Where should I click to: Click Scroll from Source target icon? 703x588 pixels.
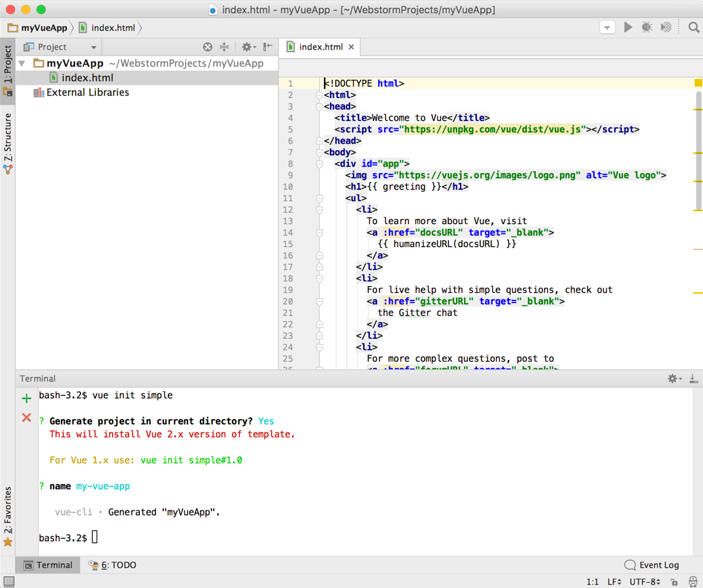point(208,47)
